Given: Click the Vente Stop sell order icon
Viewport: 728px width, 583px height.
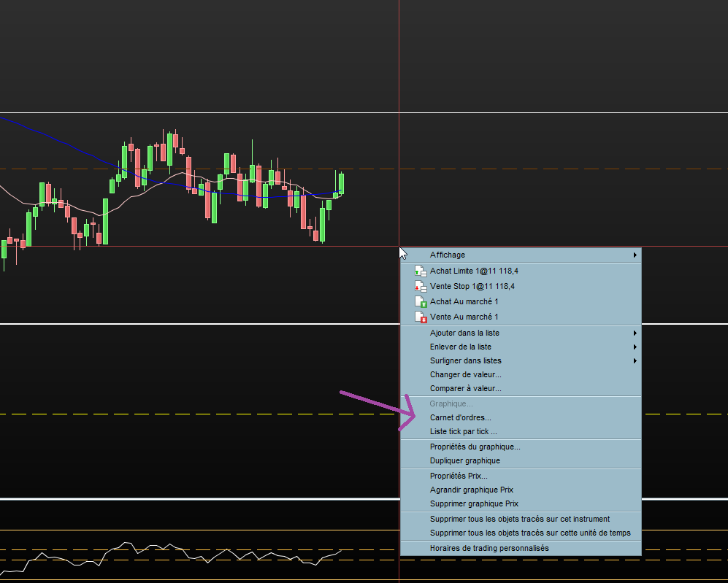Looking at the screenshot, I should [x=420, y=286].
